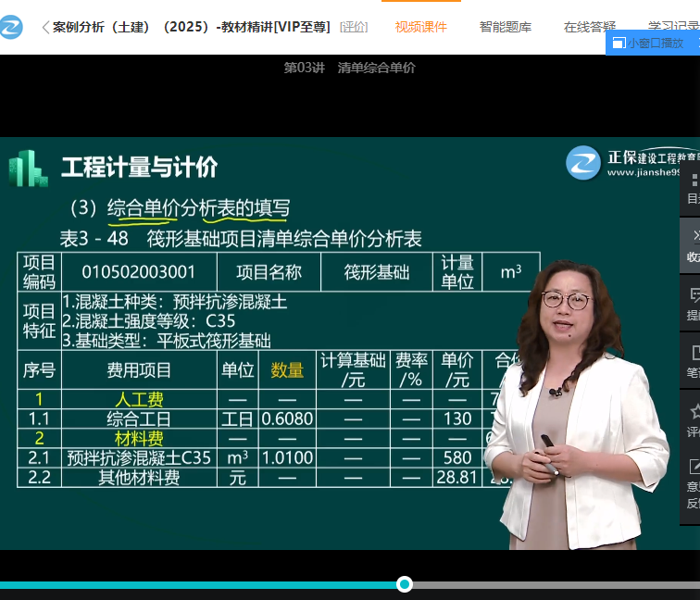
Task: Click the 小窗口播放 mini-window icon
Action: pyautogui.click(x=619, y=43)
